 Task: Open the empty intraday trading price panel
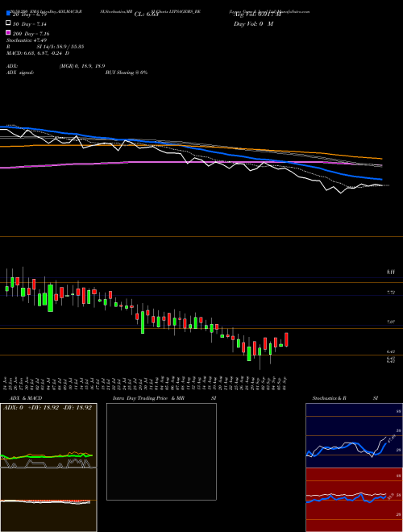161,451
